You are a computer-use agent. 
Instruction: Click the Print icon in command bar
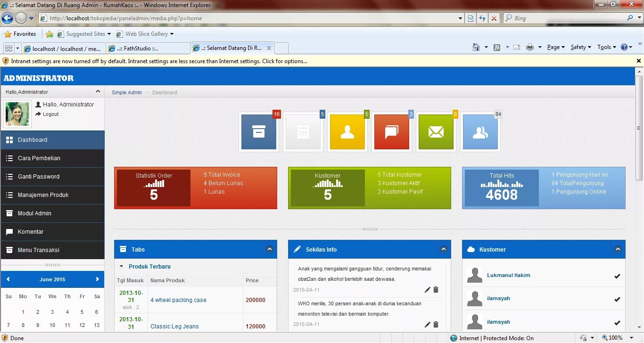point(530,47)
